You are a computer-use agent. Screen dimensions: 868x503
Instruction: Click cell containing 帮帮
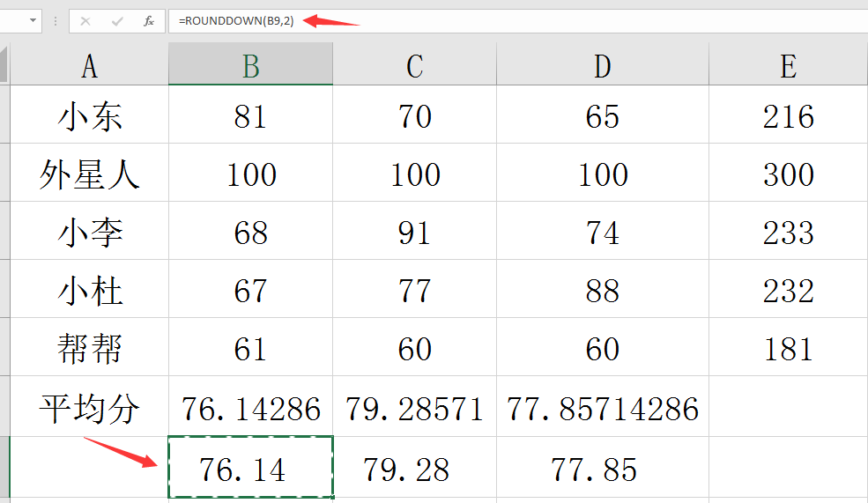(89, 347)
